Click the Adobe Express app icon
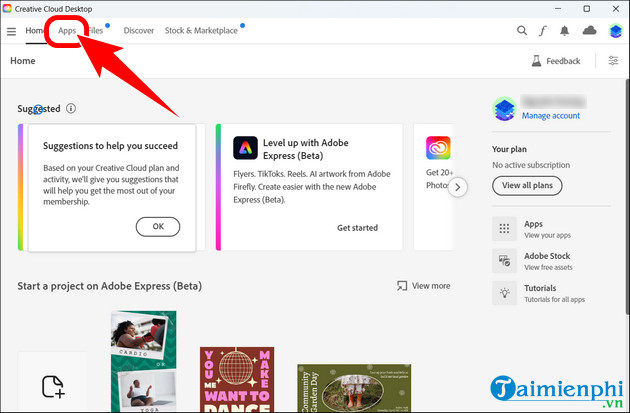Image resolution: width=630 pixels, height=413 pixels. pos(245,148)
